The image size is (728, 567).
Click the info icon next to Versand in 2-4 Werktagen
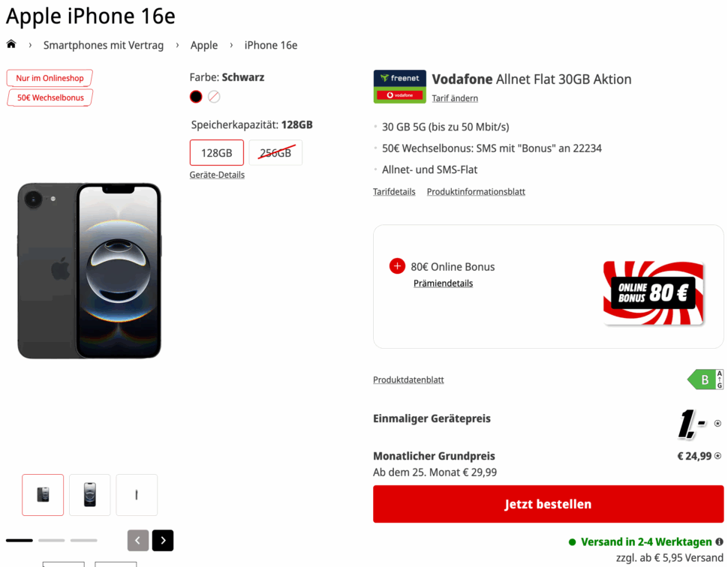[718, 541]
